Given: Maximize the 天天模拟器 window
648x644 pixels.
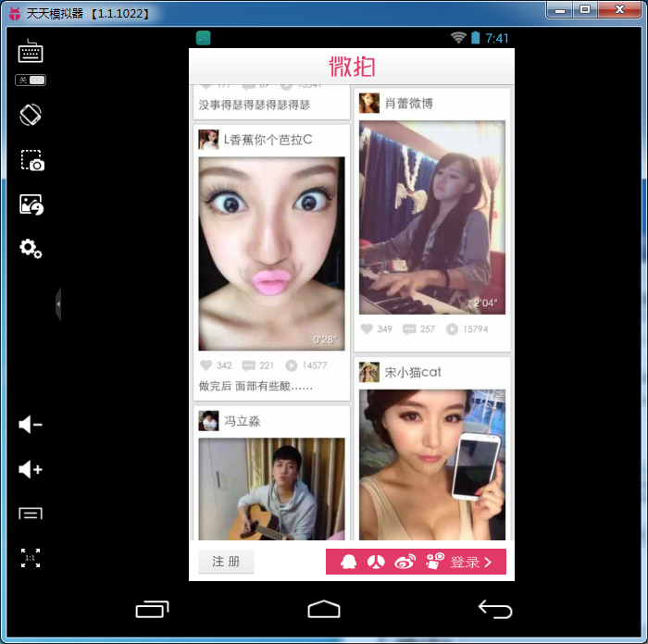Looking at the screenshot, I should coord(585,10).
